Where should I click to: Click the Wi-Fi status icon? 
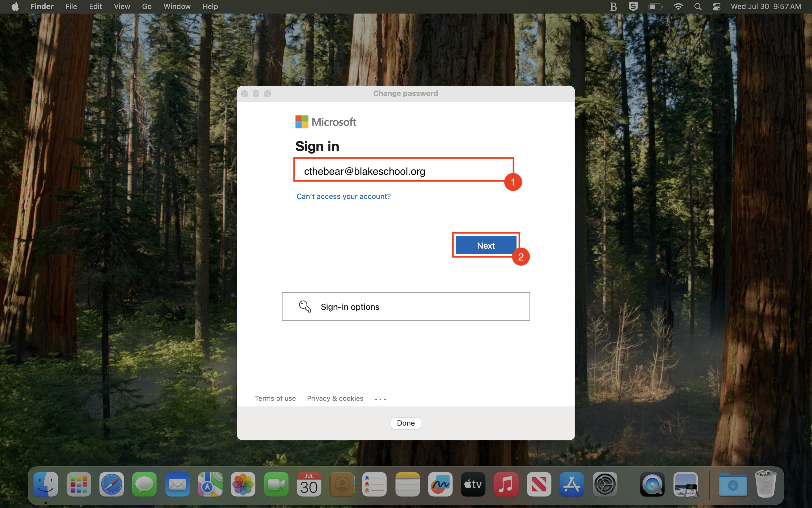tap(678, 7)
